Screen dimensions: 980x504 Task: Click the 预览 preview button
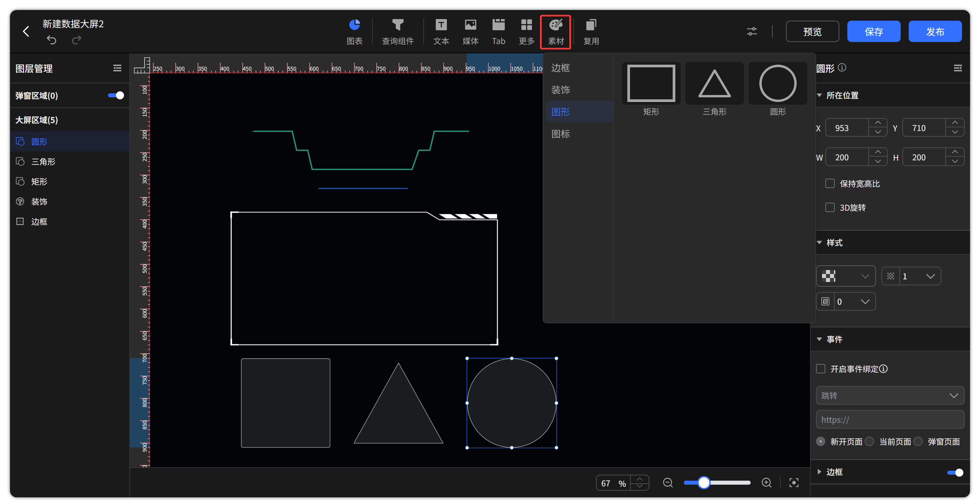pos(812,31)
